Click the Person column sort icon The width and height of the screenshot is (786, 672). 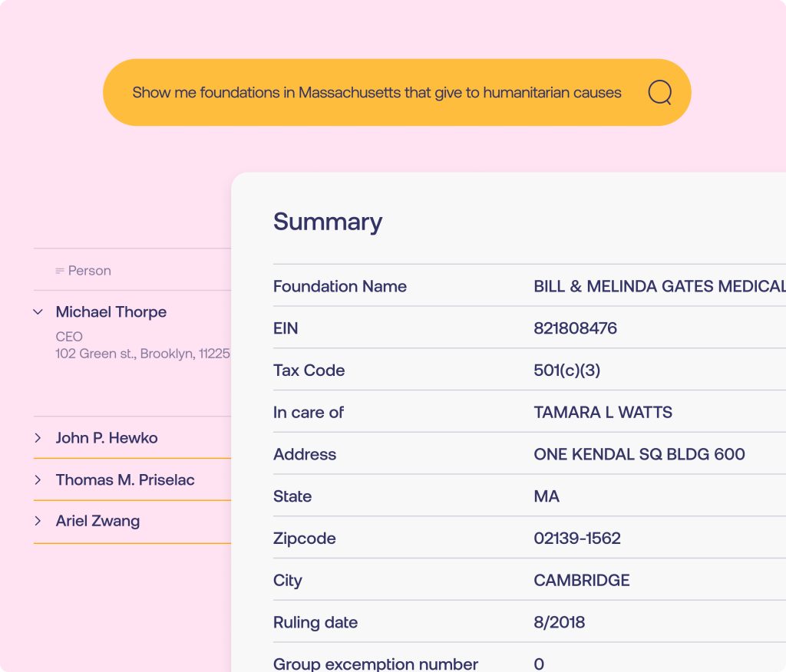coord(60,271)
